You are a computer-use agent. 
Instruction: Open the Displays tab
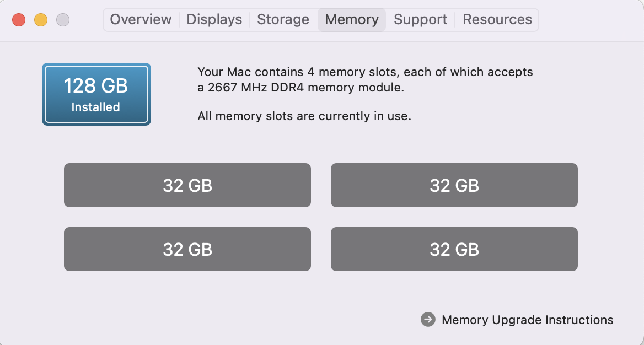[x=214, y=20]
